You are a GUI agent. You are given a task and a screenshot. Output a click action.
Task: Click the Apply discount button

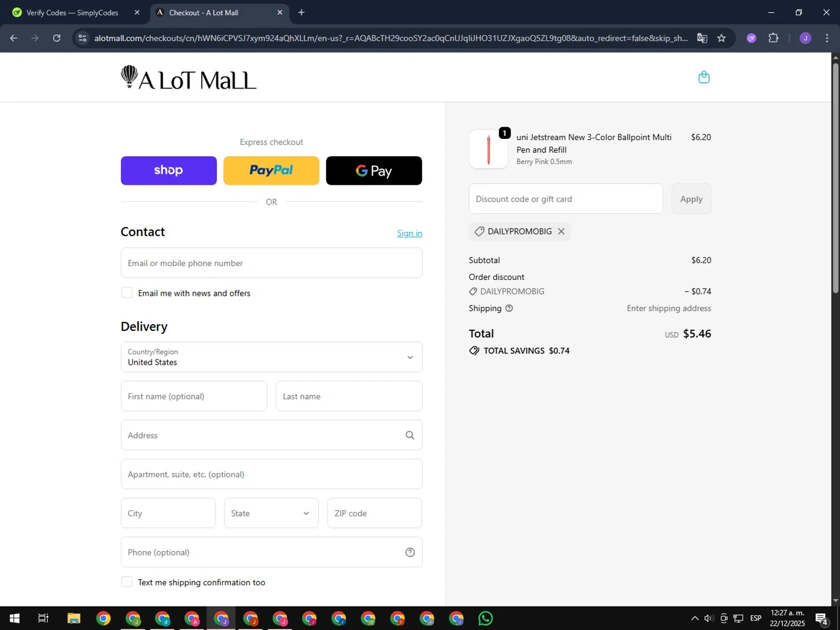click(x=691, y=199)
